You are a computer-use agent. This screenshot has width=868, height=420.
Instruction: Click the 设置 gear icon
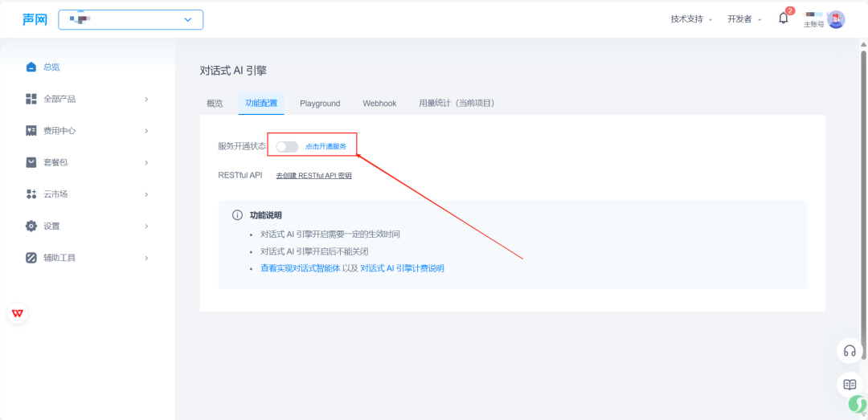tap(31, 226)
